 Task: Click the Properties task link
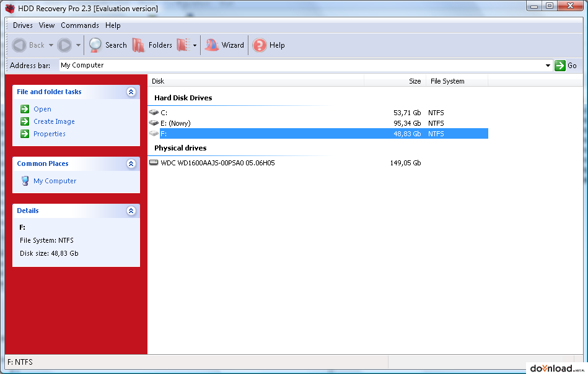50,134
